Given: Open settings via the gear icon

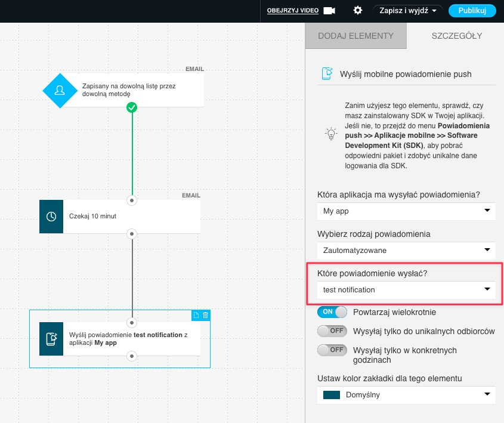Looking at the screenshot, I should (x=358, y=11).
